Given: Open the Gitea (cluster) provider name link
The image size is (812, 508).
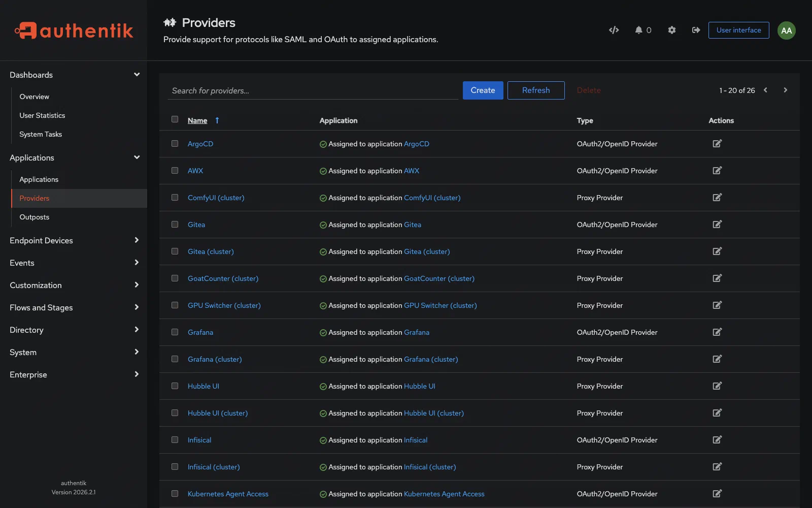Looking at the screenshot, I should [211, 251].
